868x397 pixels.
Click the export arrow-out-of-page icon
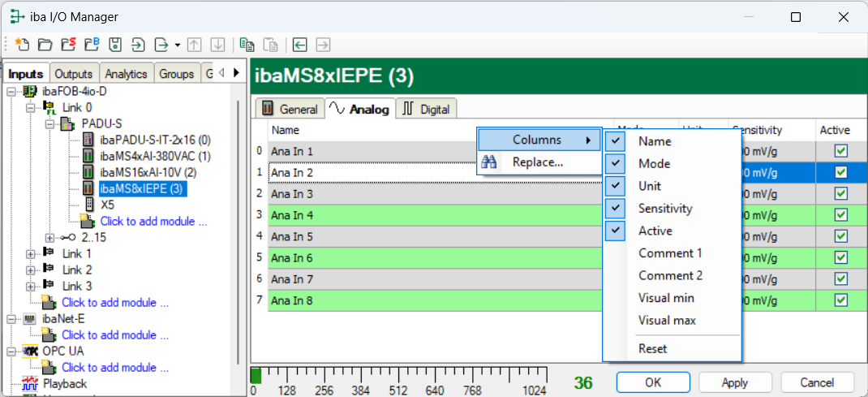point(161,45)
